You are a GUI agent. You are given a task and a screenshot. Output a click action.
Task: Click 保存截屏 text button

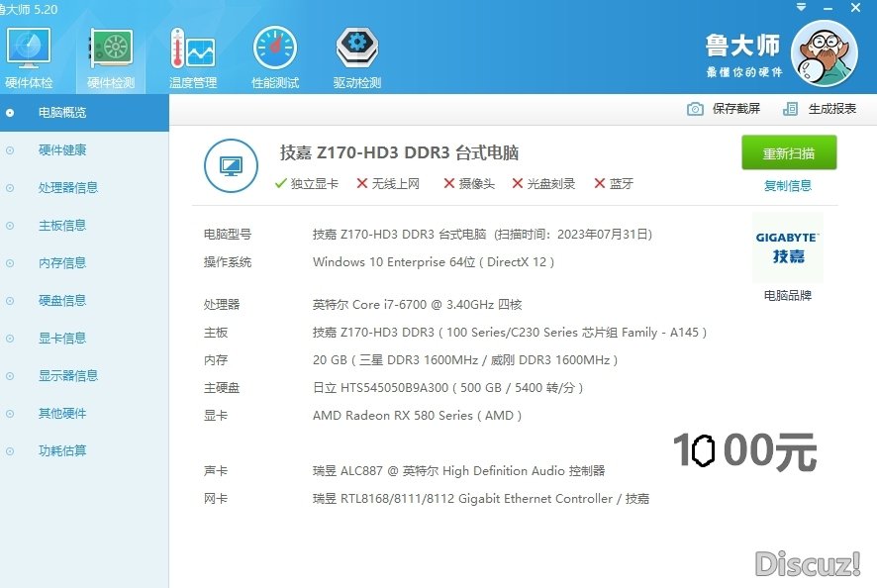point(736,109)
